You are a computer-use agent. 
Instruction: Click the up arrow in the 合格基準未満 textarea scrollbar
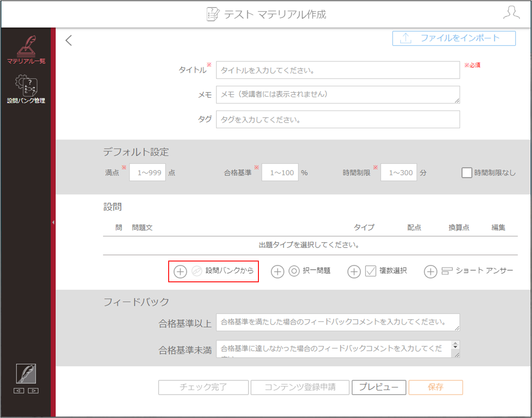click(x=455, y=346)
